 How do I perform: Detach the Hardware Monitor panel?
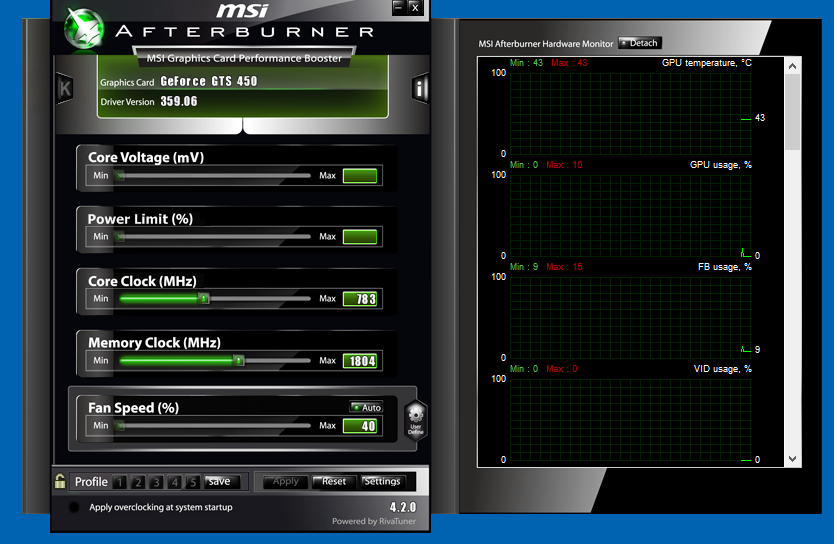(x=640, y=43)
